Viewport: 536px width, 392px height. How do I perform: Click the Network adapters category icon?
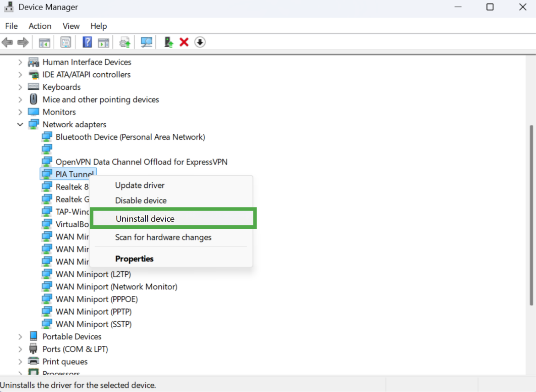[x=33, y=125]
